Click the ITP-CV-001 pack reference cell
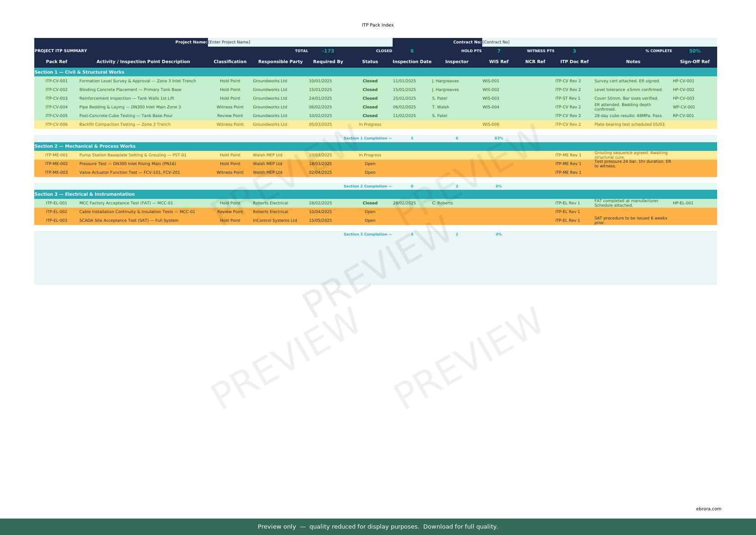 pos(57,81)
